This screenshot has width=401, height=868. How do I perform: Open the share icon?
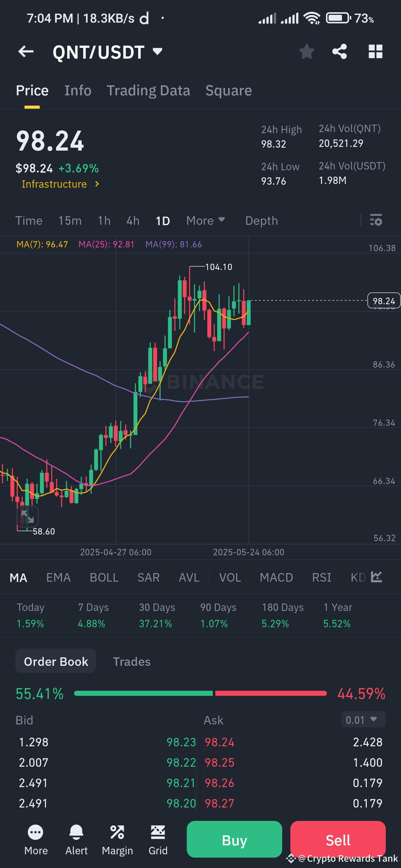[x=340, y=52]
